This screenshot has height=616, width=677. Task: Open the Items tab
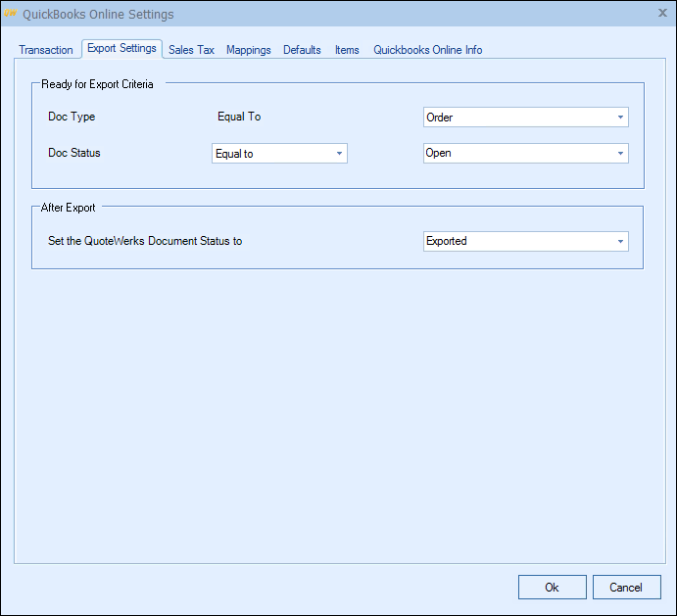[347, 50]
